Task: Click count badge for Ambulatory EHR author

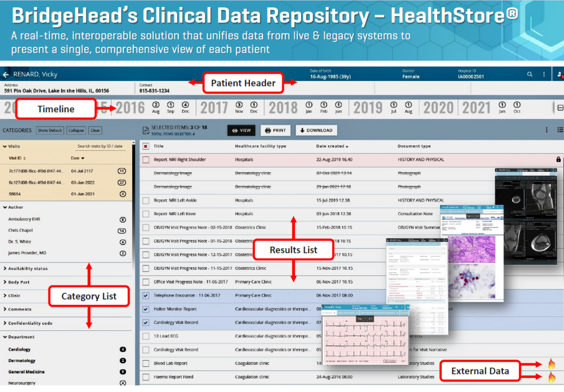Action: point(123,219)
